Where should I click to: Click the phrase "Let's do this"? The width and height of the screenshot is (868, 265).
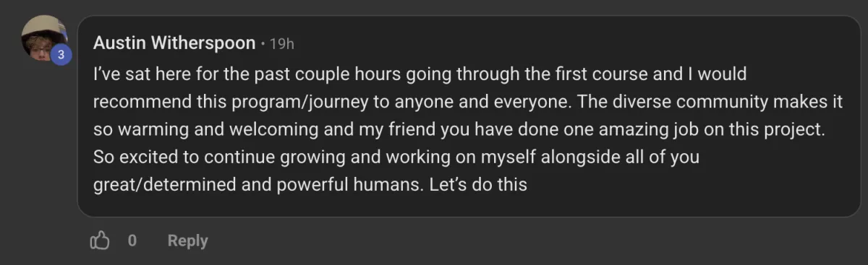pos(478,184)
